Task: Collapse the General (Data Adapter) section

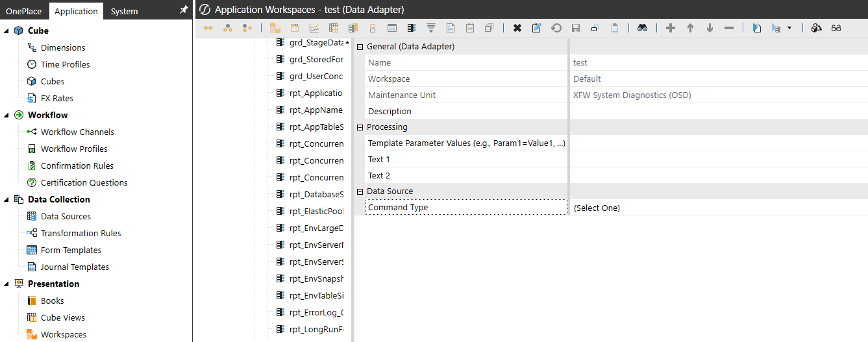Action: (x=360, y=47)
